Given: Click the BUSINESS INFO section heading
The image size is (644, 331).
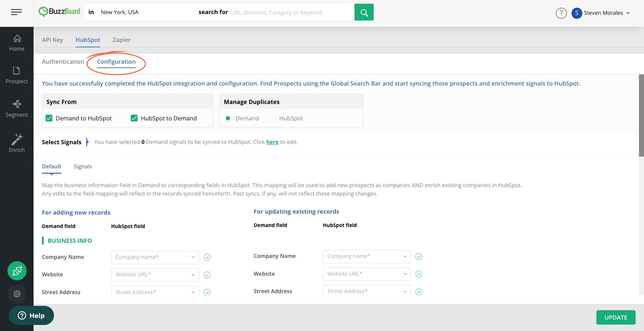Looking at the screenshot, I should pyautogui.click(x=70, y=241).
